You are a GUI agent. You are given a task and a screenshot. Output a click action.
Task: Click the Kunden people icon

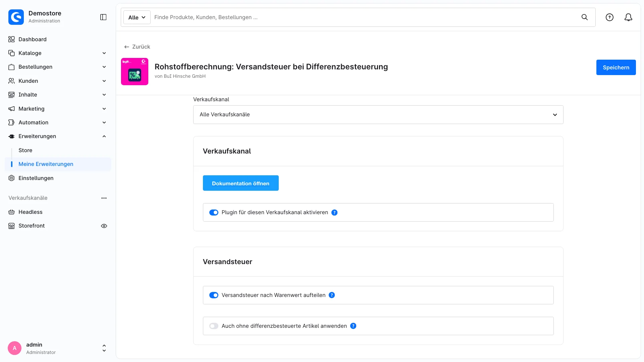(x=11, y=81)
